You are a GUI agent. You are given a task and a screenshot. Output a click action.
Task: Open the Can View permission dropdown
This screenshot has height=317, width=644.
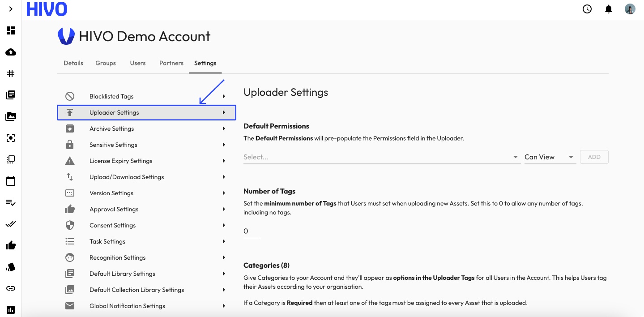click(550, 157)
